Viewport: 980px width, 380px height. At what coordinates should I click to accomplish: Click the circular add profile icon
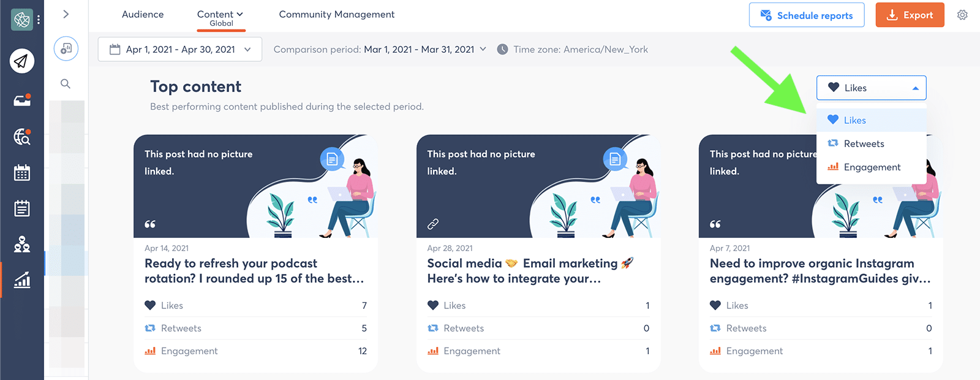[x=66, y=48]
